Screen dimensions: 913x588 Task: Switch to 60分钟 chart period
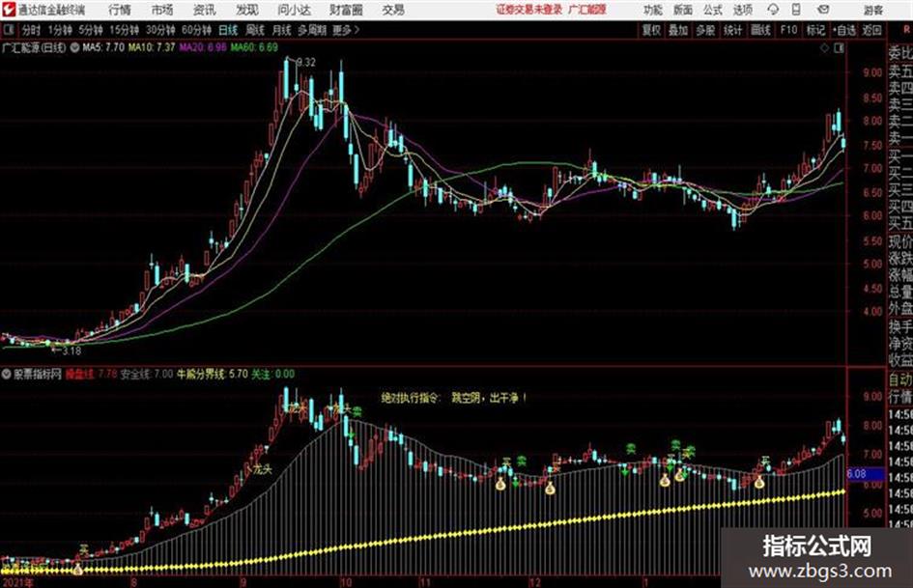pyautogui.click(x=196, y=30)
